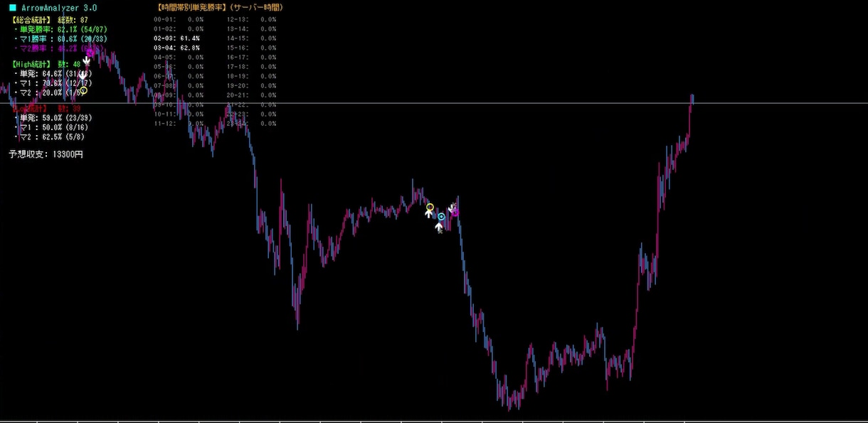Click the white up arrow below mid-chart yellow circle

(x=429, y=213)
